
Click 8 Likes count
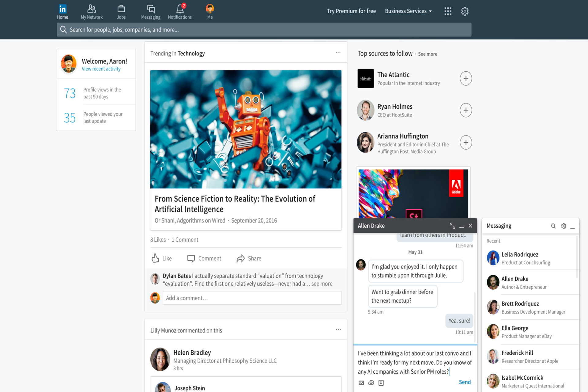point(158,240)
